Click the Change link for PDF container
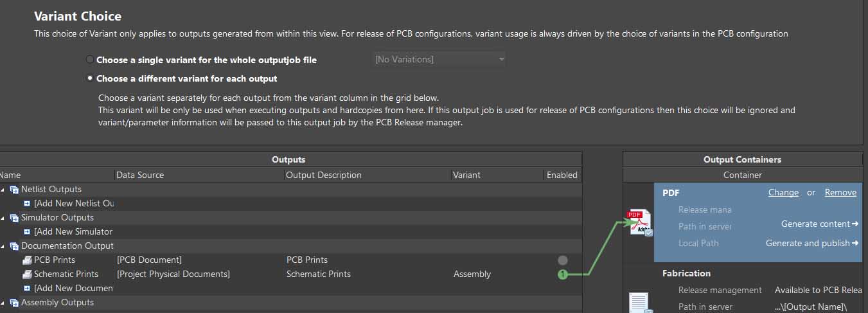The height and width of the screenshot is (313, 868). 783,192
